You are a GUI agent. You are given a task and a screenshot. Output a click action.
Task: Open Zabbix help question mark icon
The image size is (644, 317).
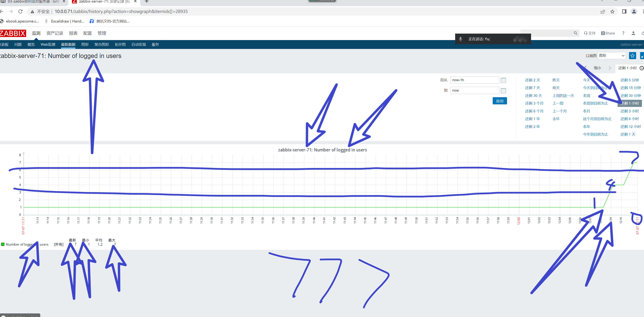(623, 33)
